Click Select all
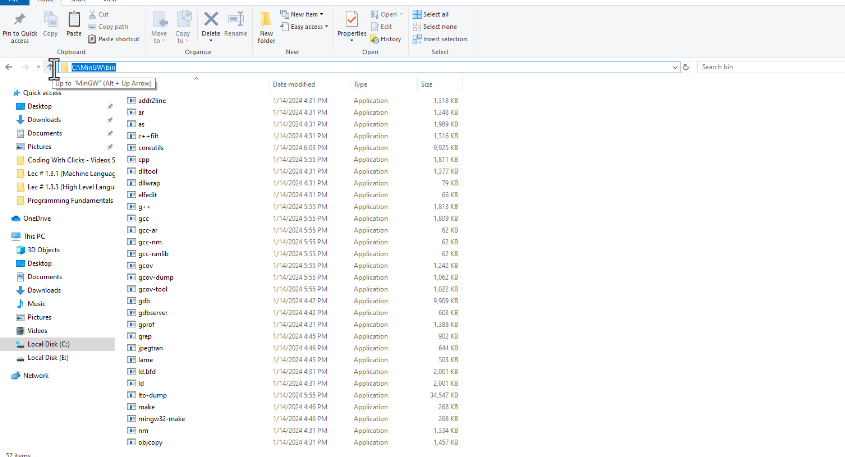Viewport: 845px width, 457px height. pyautogui.click(x=431, y=15)
